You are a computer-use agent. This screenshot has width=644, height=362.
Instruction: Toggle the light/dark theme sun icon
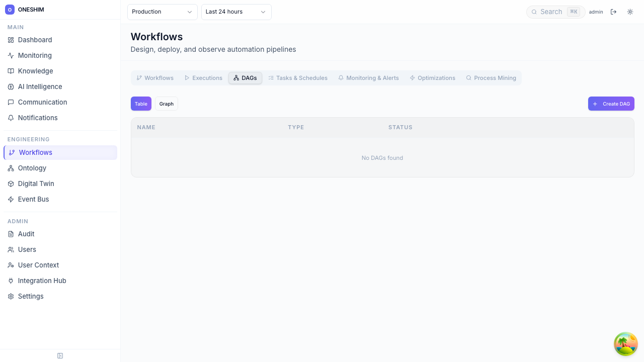(x=630, y=12)
